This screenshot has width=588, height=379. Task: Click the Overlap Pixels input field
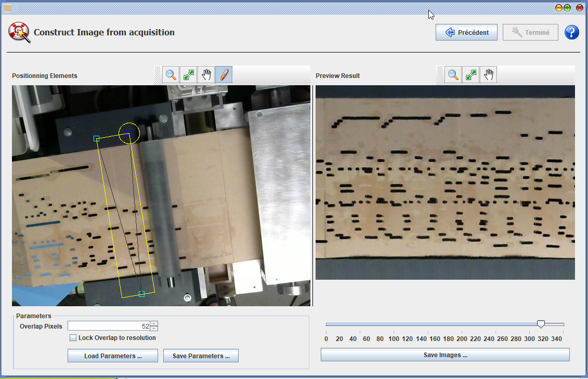pos(108,326)
